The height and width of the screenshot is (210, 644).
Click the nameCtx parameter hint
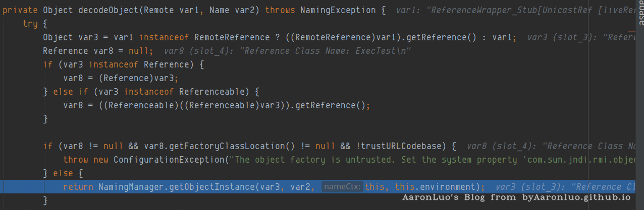pos(342,187)
